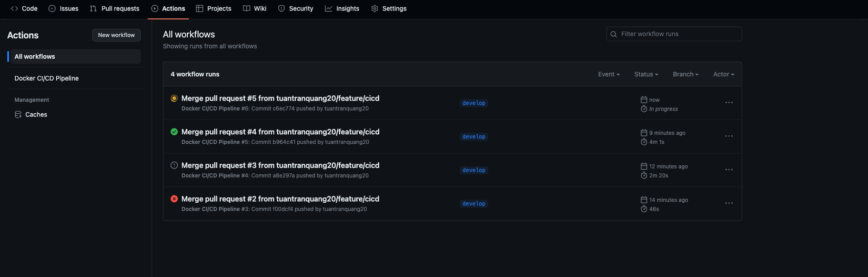Click red failure icon of PR #2 run

174,199
